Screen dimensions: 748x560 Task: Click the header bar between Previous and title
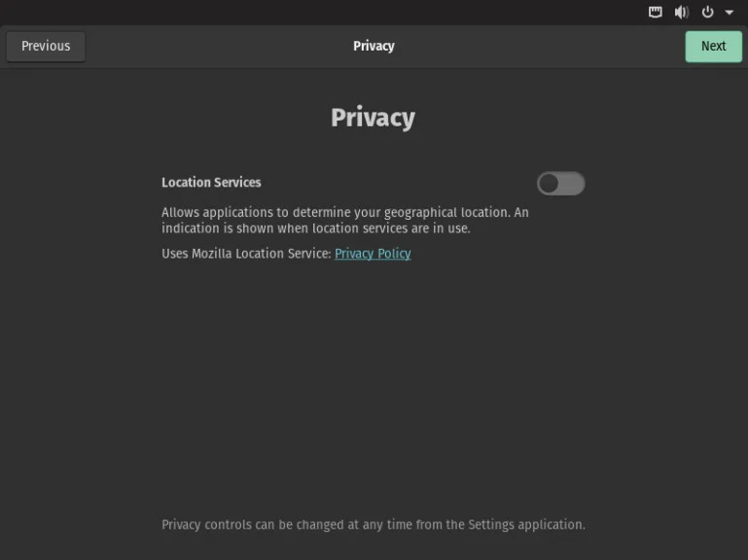[x=214, y=47]
